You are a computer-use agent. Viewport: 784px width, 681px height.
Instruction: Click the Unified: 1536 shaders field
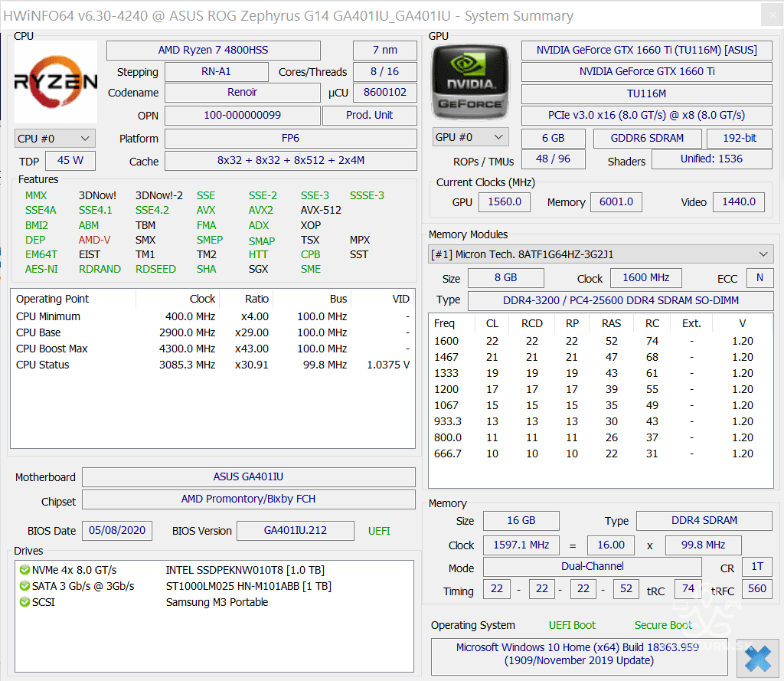click(x=711, y=159)
